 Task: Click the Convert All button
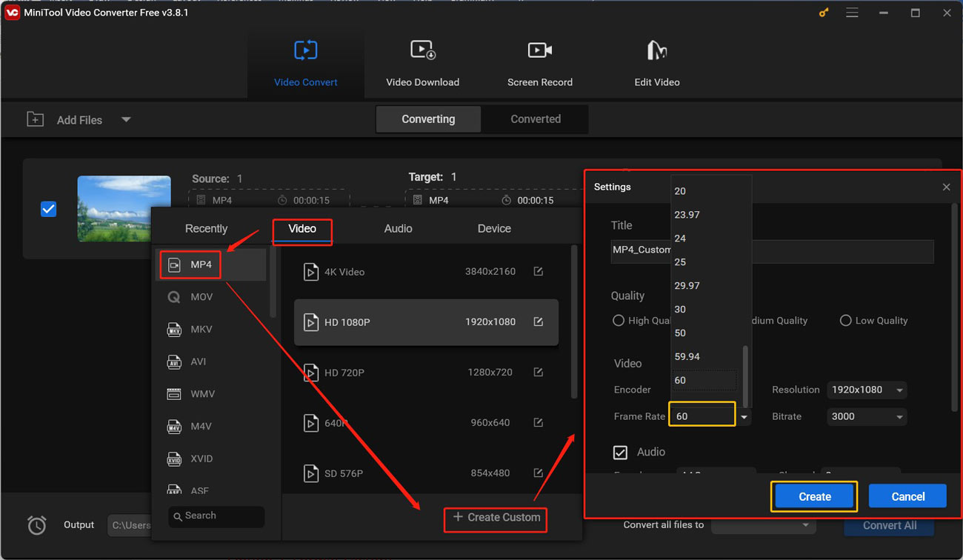point(889,525)
